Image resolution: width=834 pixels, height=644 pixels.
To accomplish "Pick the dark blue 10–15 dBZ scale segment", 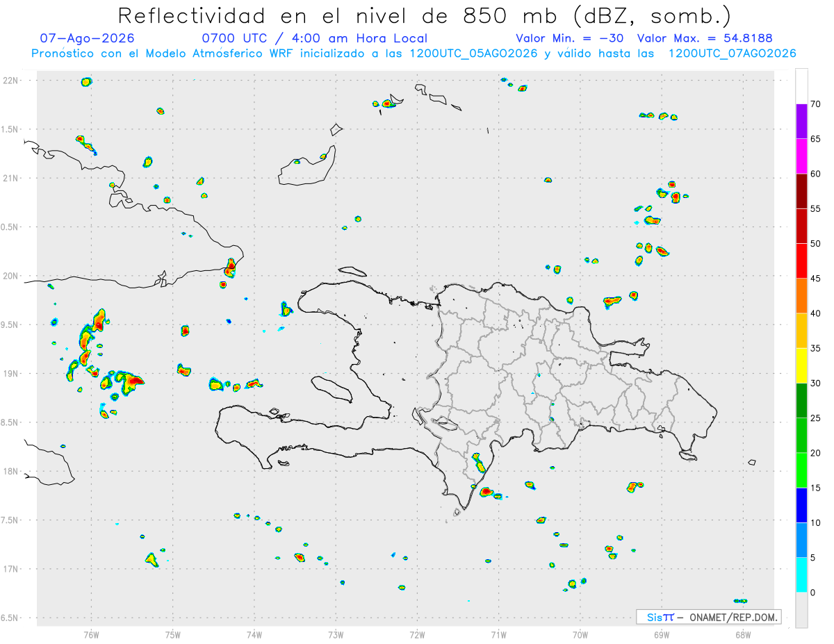I will [x=802, y=505].
